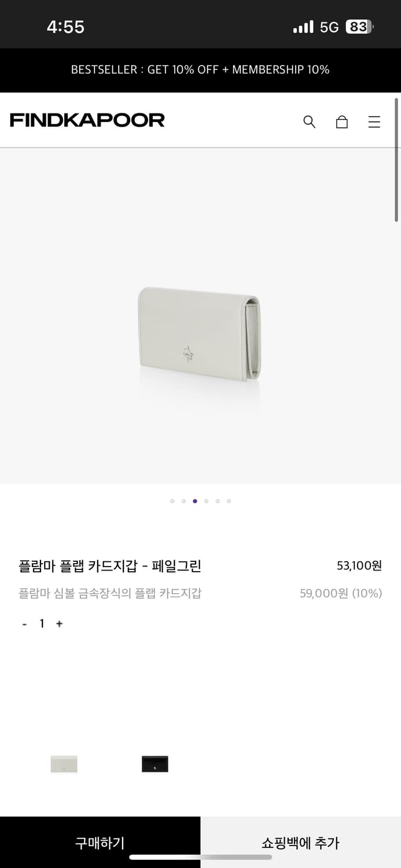Select the third carousel dot
Screen dimensions: 401x868
[195, 501]
